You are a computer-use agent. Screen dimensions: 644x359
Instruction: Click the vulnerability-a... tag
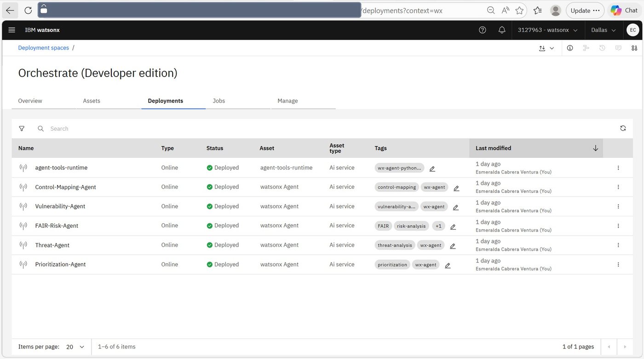coord(397,207)
